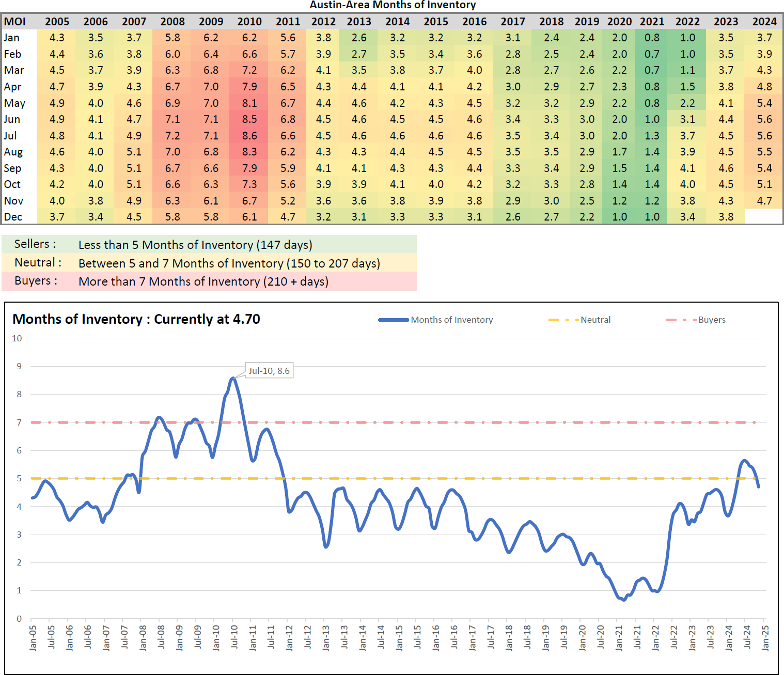This screenshot has height=675, width=784.
Task: Select the 2010 column header
Action: (x=249, y=22)
